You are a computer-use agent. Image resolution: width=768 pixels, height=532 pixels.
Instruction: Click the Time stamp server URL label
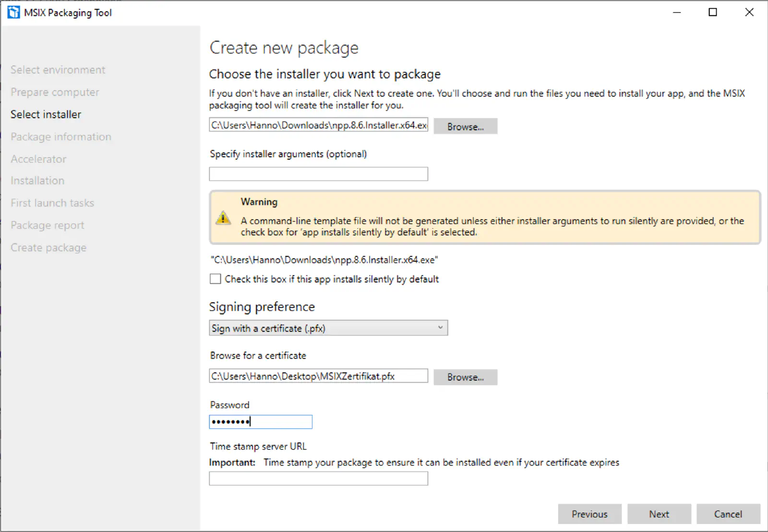coord(258,447)
